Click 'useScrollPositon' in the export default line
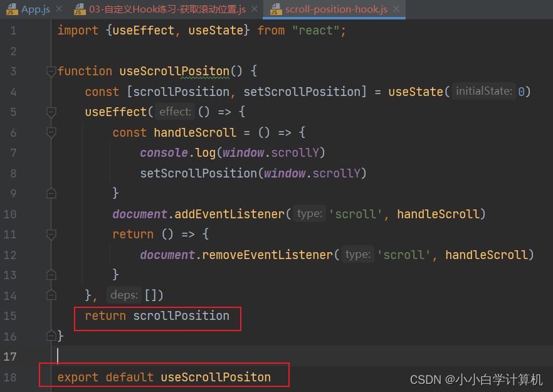 (x=216, y=377)
